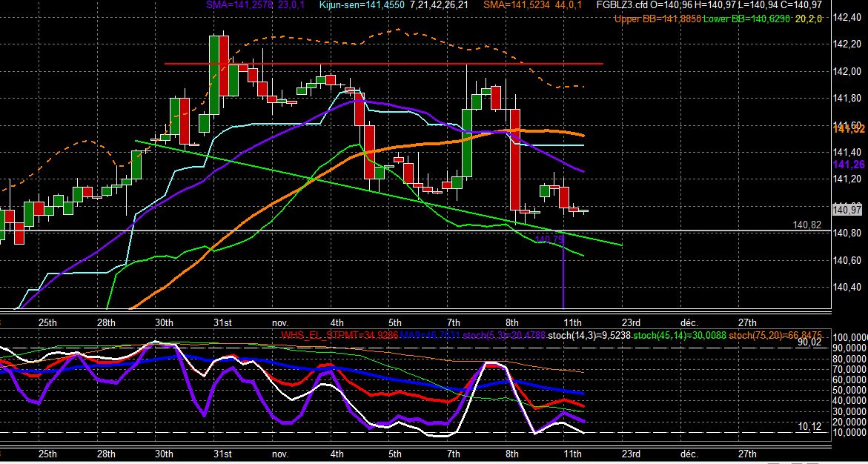Click the 30,0000 stochastic axis value
This screenshot has width=868, height=464.
pos(848,411)
